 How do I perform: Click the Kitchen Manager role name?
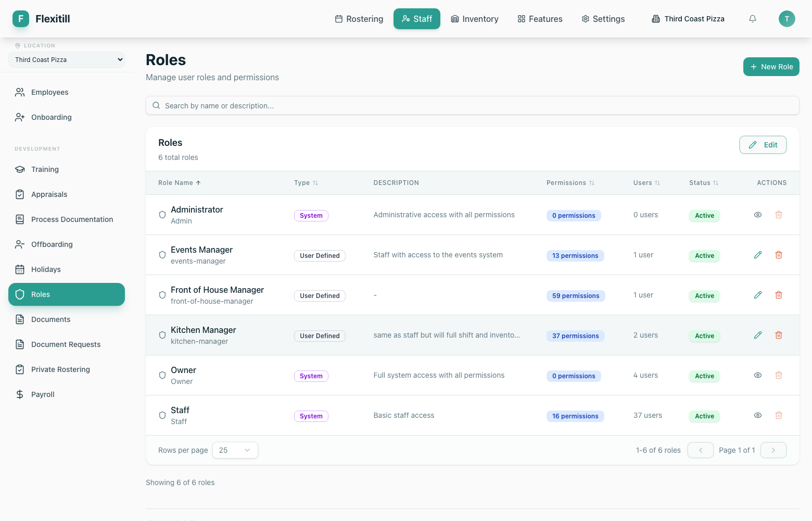pyautogui.click(x=204, y=330)
